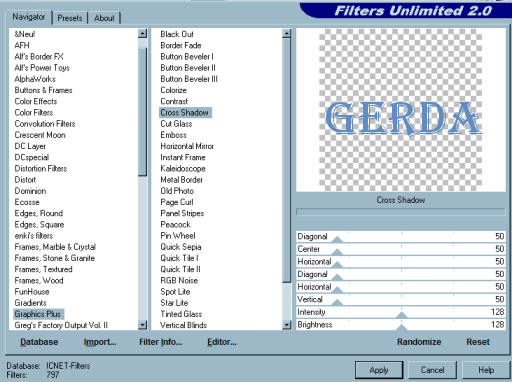The width and height of the screenshot is (512, 382).
Task: Select the Peacock filter
Action: 175,225
